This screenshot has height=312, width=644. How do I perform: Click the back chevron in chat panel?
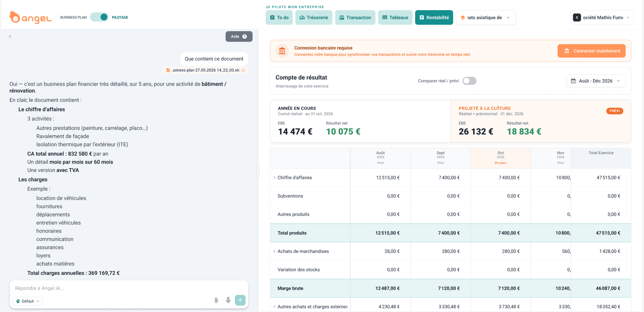pyautogui.click(x=10, y=36)
